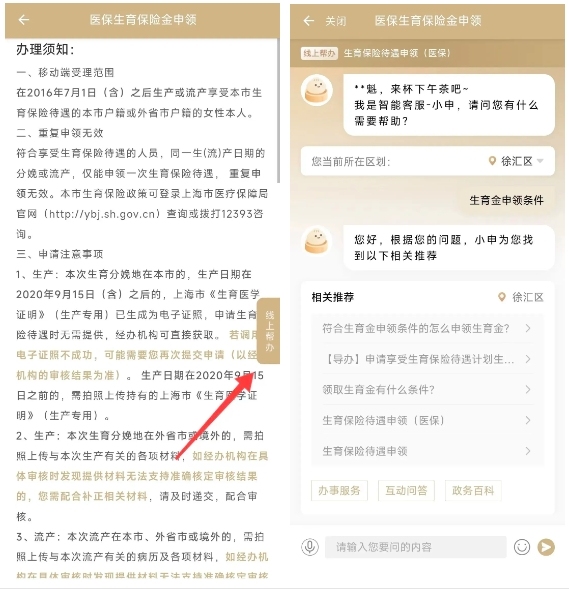This screenshot has height=589, width=569.
Task: Open 生育保险待遇申领（医保） recommendation
Action: pos(427,420)
